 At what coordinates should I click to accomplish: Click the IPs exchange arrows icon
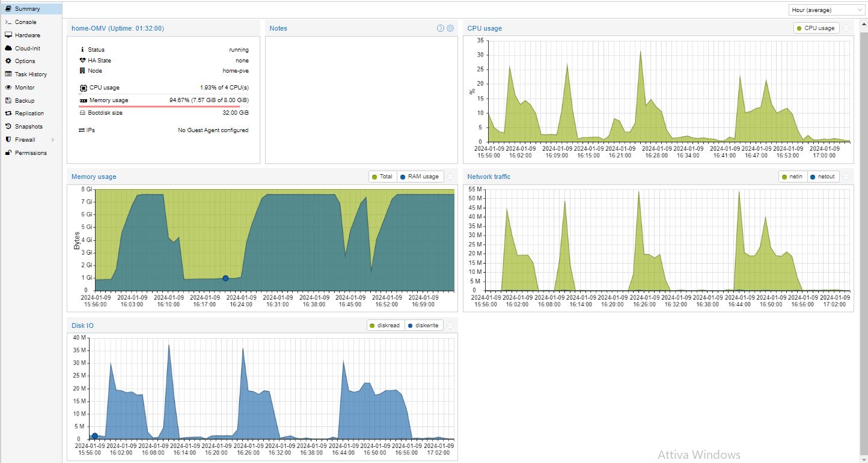[x=82, y=130]
